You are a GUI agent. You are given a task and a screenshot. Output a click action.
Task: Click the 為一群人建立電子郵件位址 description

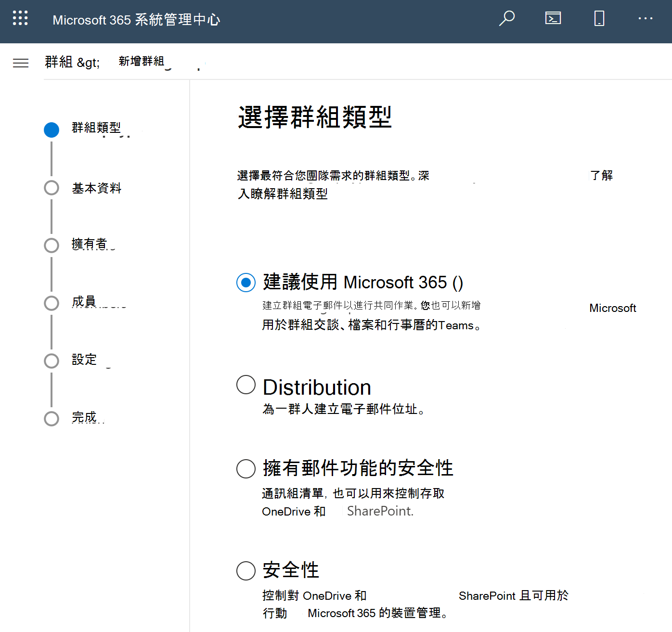(x=344, y=409)
